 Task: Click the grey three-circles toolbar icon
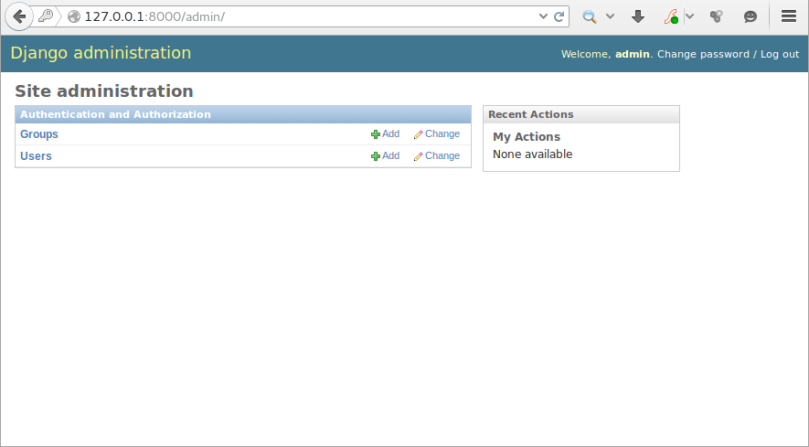pos(716,17)
